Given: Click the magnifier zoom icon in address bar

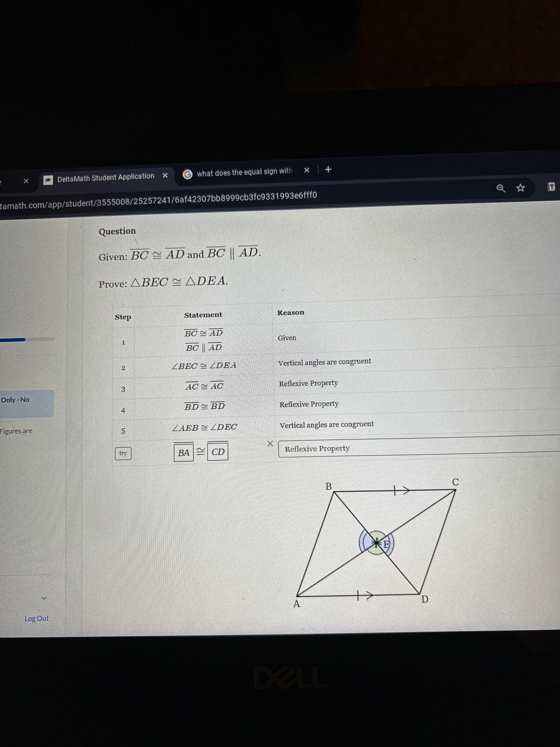Looking at the screenshot, I should 501,188.
